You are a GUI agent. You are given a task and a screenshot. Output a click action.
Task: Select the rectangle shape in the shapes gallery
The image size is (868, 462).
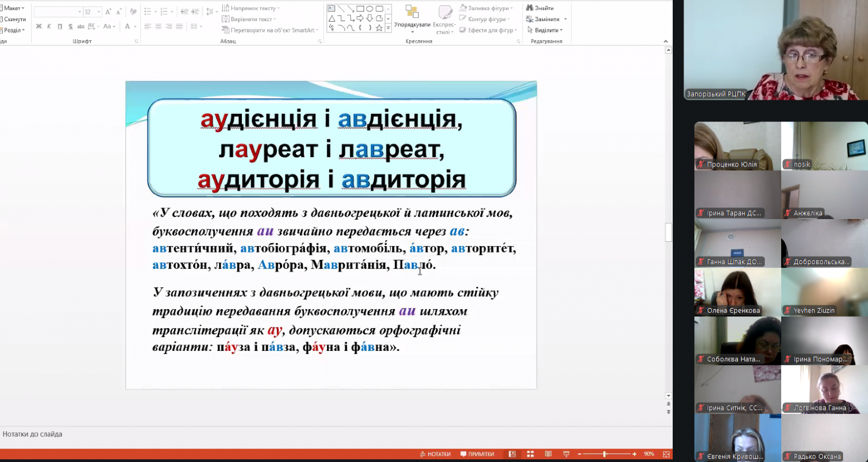point(360,9)
